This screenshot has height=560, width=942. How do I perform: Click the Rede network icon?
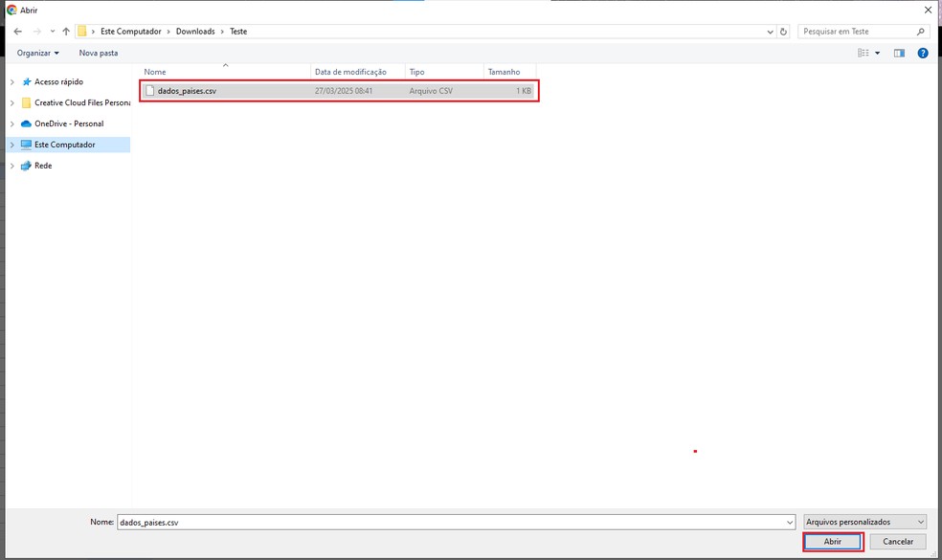pyautogui.click(x=26, y=166)
